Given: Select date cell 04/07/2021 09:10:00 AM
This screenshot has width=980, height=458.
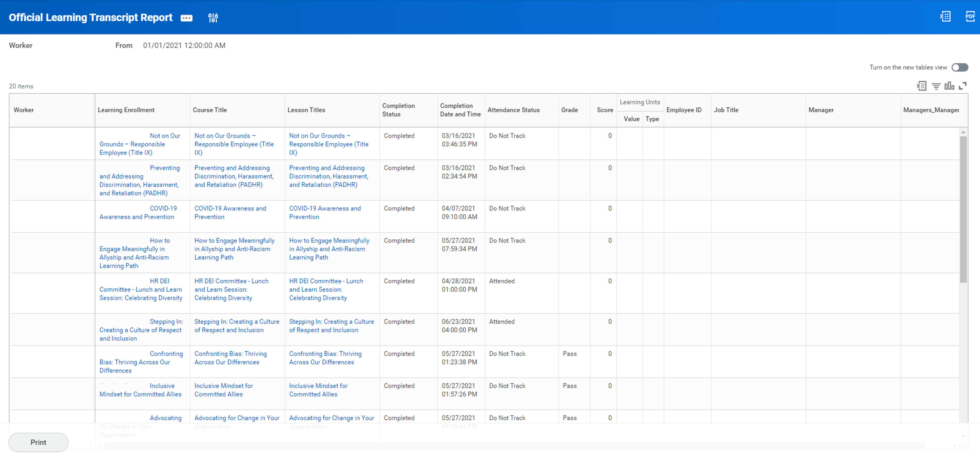Looking at the screenshot, I should coord(459,213).
